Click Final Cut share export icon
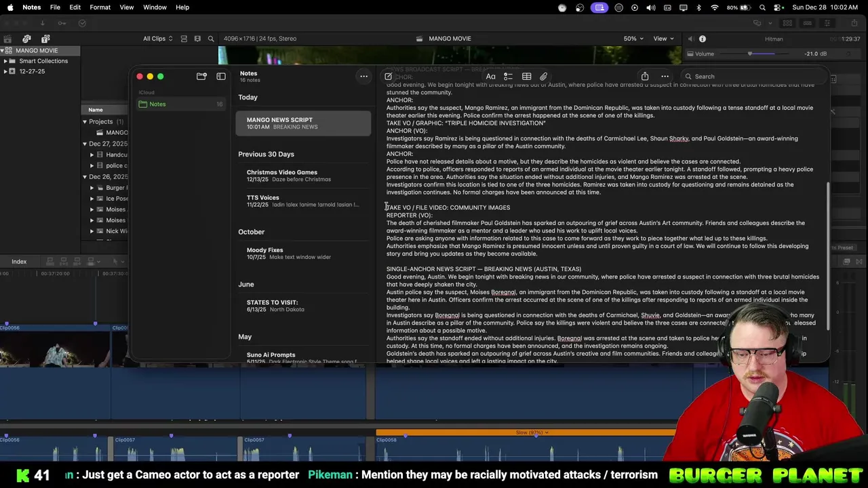Image resolution: width=868 pixels, height=488 pixels. [854, 23]
